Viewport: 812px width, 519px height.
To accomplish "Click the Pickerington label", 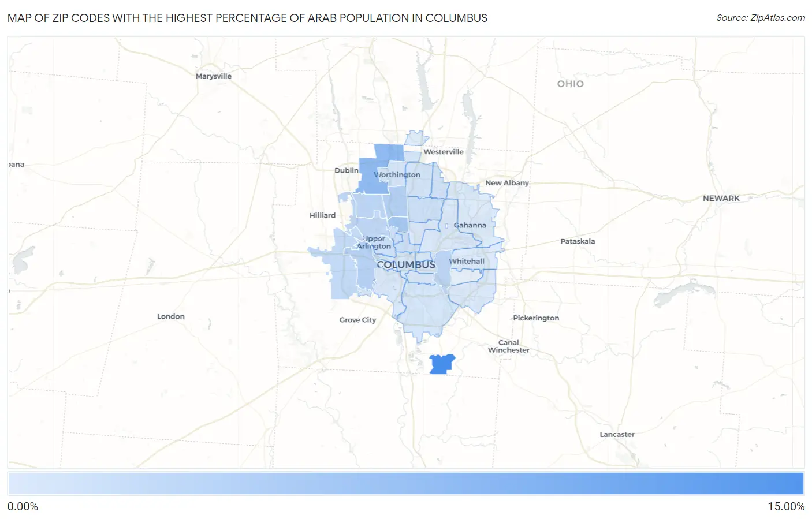I will coord(536,318).
